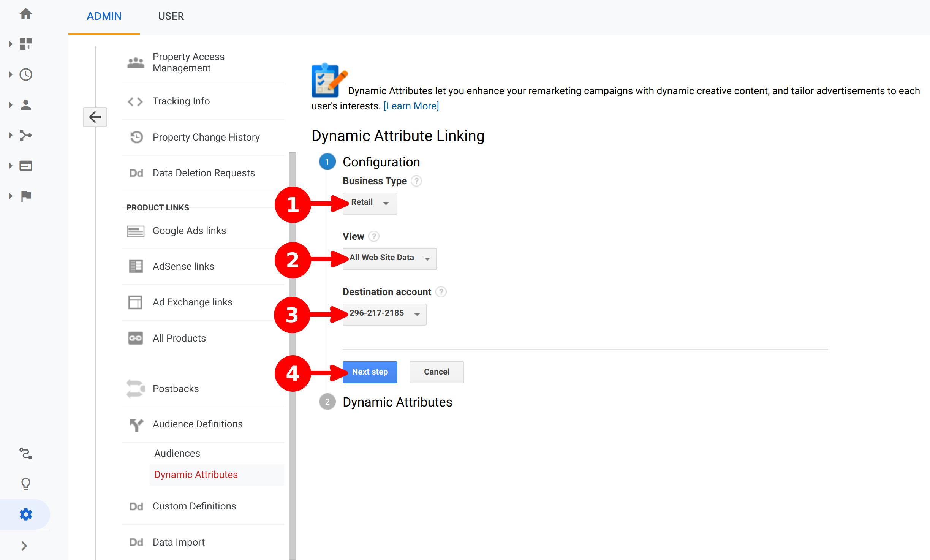The width and height of the screenshot is (930, 560).
Task: Open Audiences under Audience Definitions
Action: (177, 453)
